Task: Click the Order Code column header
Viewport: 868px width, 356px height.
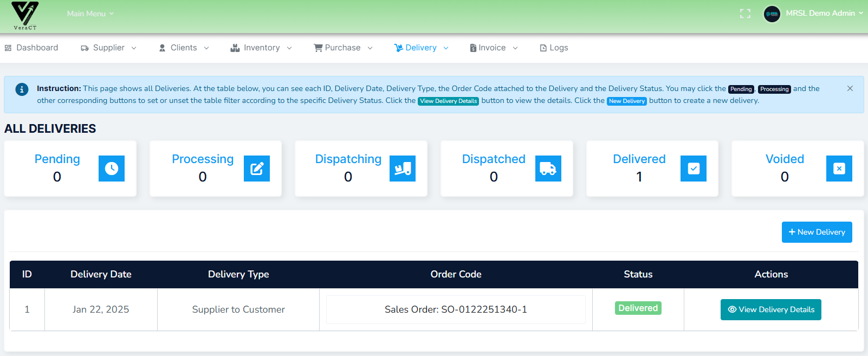Action: [x=456, y=274]
